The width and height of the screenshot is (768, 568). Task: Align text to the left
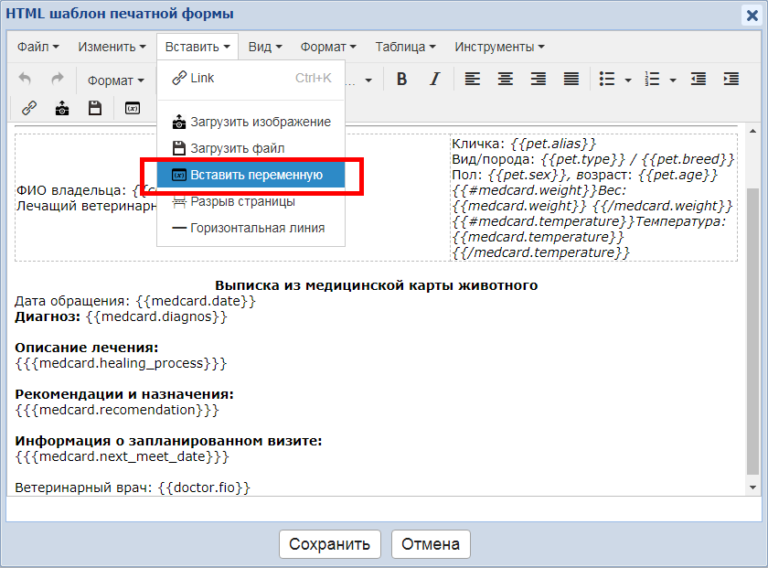coord(472,79)
